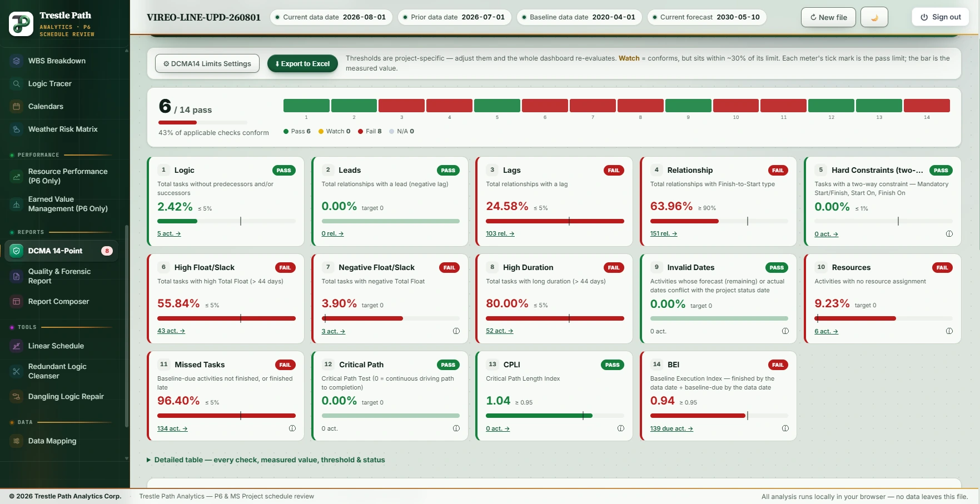Open the Weather Risk Matrix page
This screenshot has height=504, width=980.
coord(63,129)
